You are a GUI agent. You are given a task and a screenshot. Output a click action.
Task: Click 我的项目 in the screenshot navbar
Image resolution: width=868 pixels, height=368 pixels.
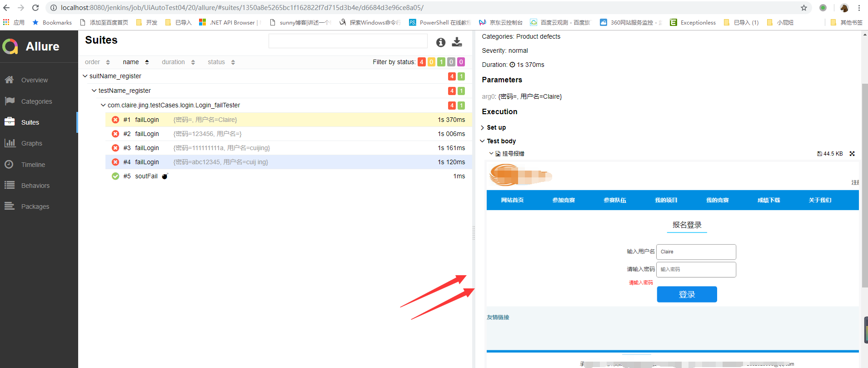click(x=666, y=200)
